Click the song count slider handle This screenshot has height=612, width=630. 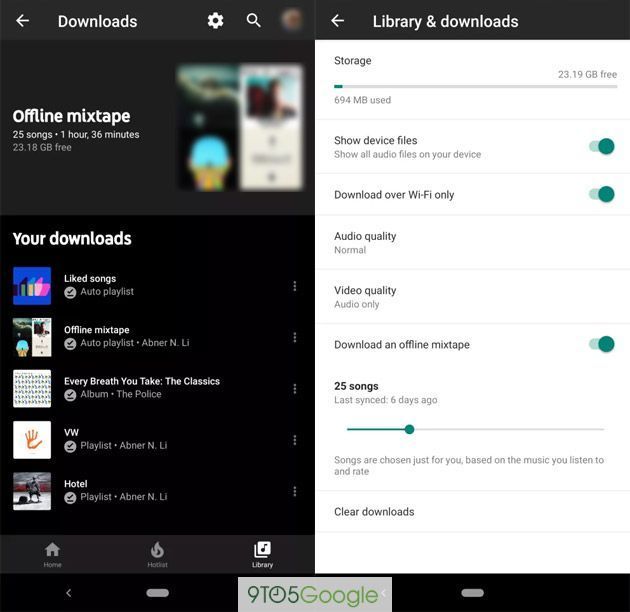pos(409,429)
